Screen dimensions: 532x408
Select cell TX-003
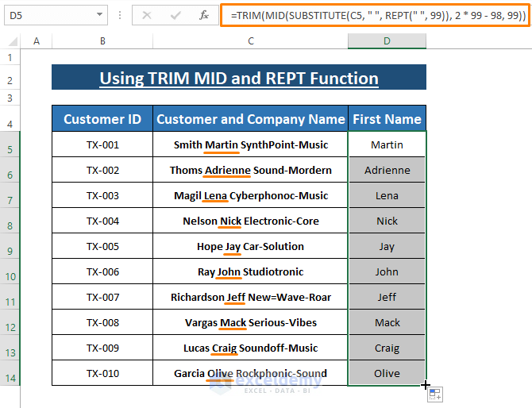click(x=102, y=195)
